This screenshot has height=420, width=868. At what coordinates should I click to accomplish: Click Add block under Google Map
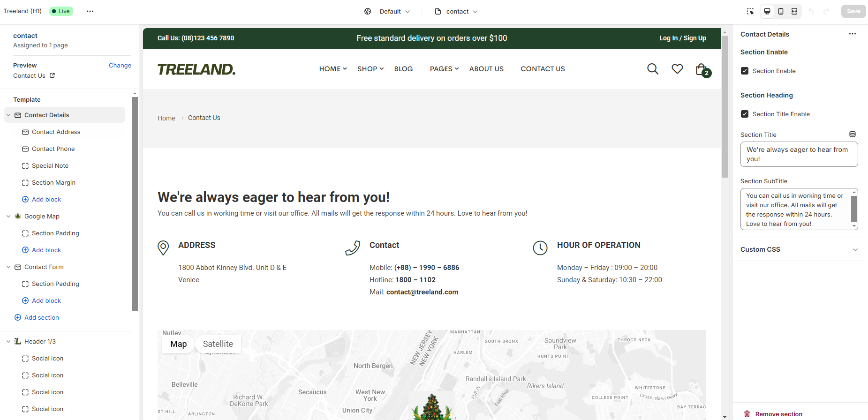(x=42, y=250)
